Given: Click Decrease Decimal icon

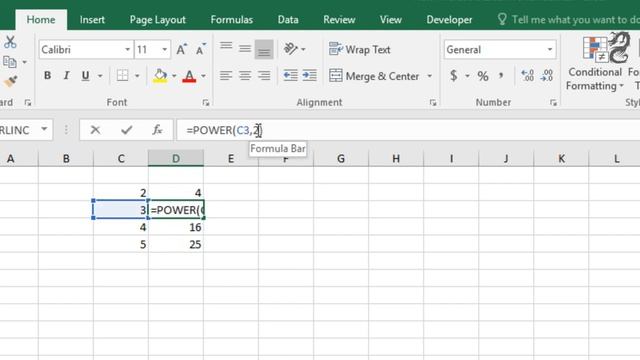Looking at the screenshot, I should click(x=547, y=76).
